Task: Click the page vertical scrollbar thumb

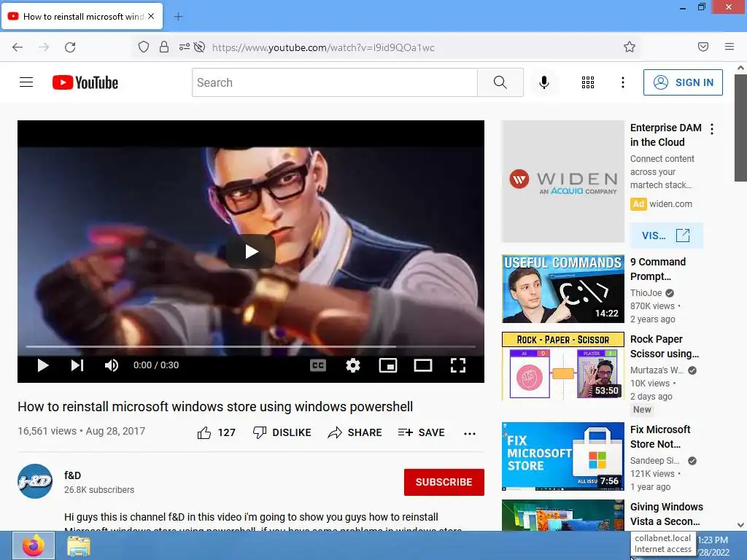Action: pos(741,128)
